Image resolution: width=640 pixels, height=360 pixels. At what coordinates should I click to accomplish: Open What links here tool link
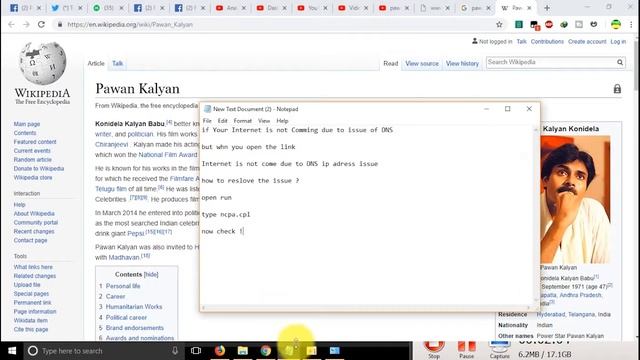[33, 267]
